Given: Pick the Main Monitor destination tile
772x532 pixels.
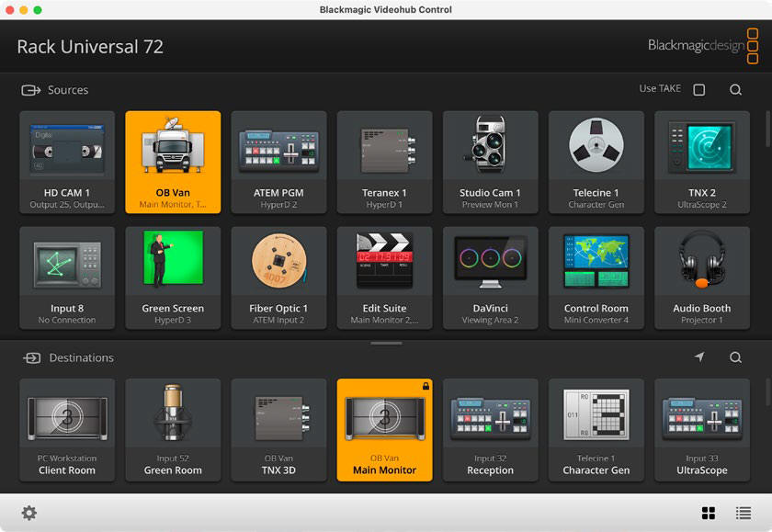Looking at the screenshot, I should (x=384, y=430).
